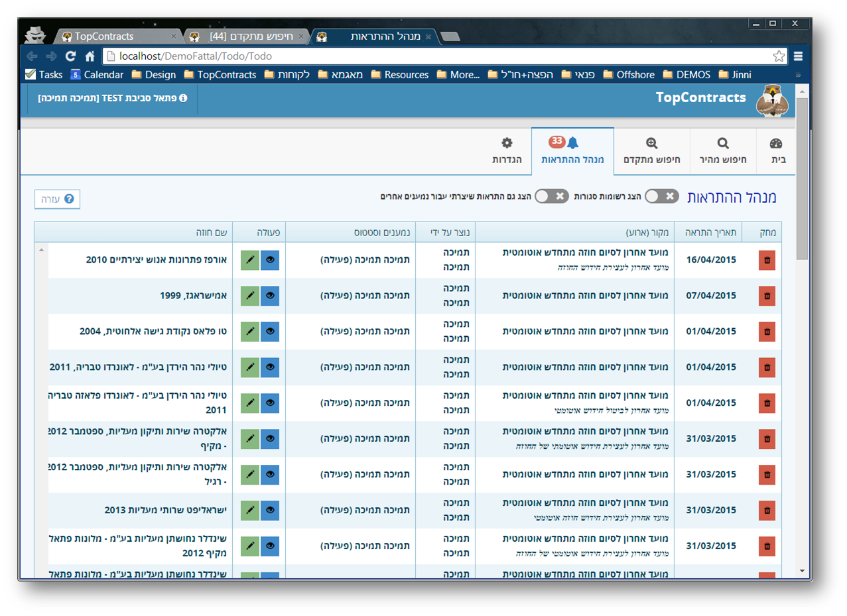847x616 pixels.
Task: View contract אלקטרה ספטמבר 2012 - רגיל
Action: [x=270, y=475]
